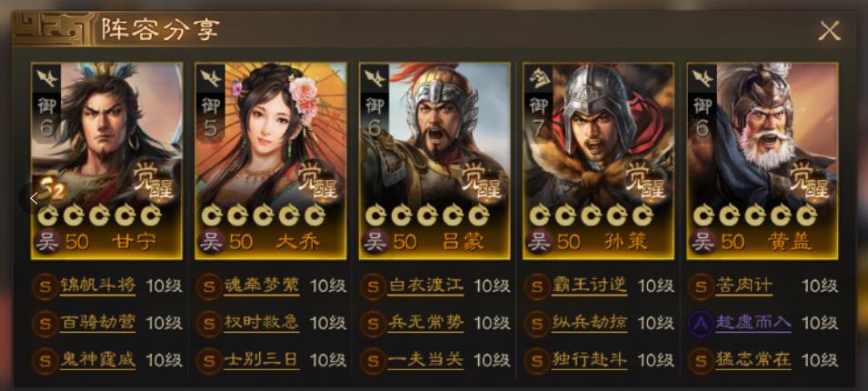Open the 白衣渡江 skill link

tap(424, 286)
